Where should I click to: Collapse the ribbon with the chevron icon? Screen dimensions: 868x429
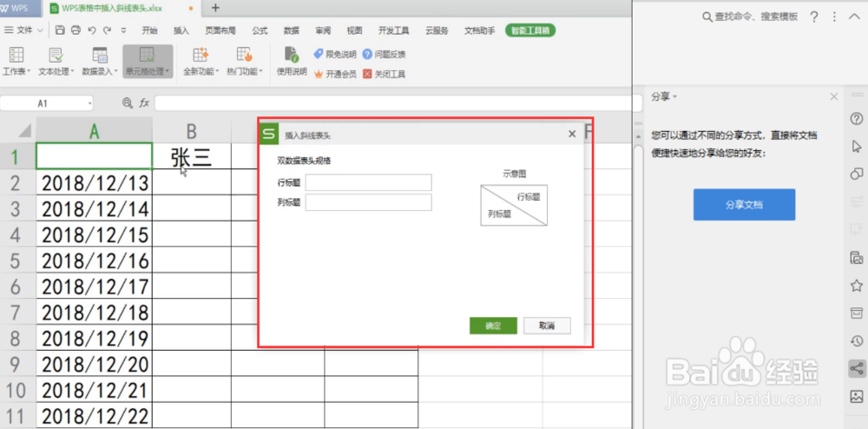tap(853, 16)
